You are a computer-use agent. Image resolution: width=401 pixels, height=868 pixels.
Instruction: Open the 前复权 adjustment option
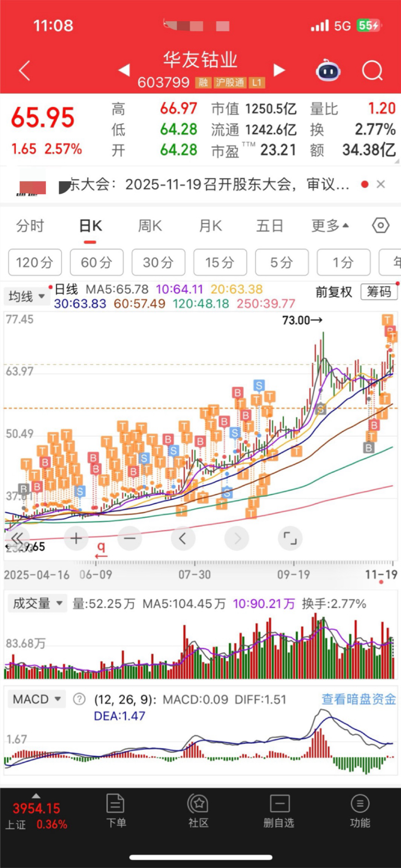tap(334, 292)
